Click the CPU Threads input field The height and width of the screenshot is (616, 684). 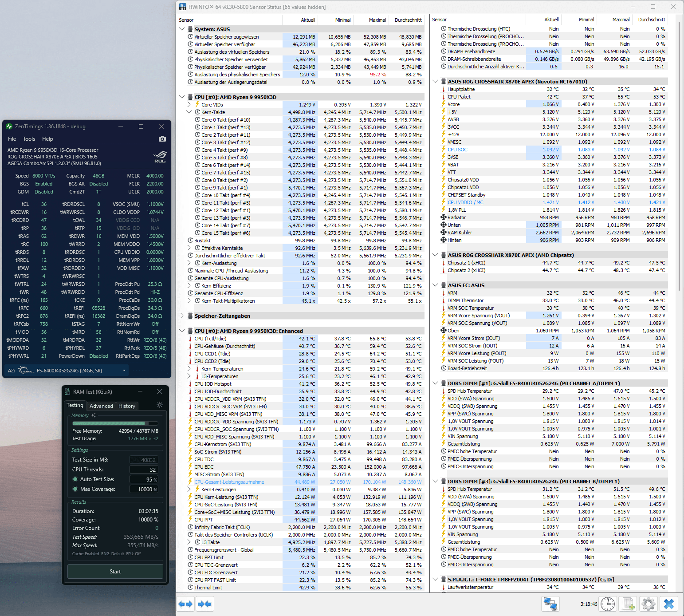144,470
